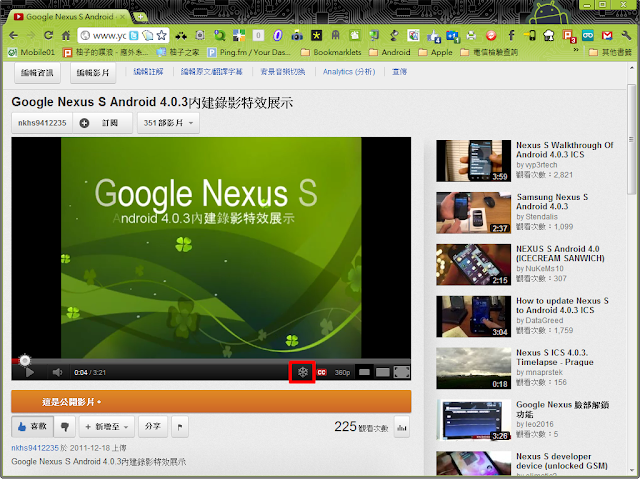Open 編輯註解 annotations link

click(x=148, y=72)
